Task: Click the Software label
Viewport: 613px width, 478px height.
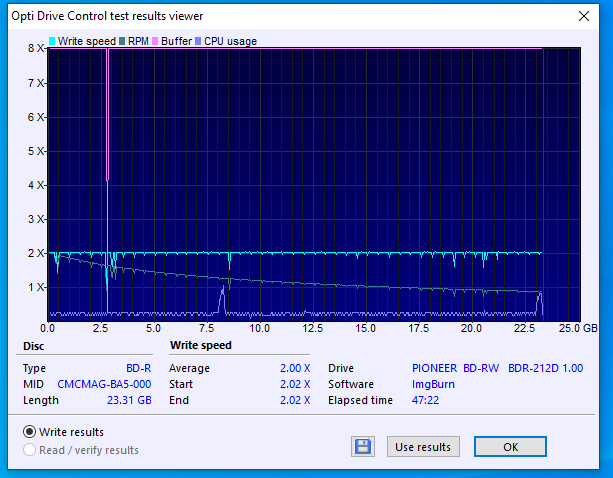Action: pyautogui.click(x=351, y=384)
